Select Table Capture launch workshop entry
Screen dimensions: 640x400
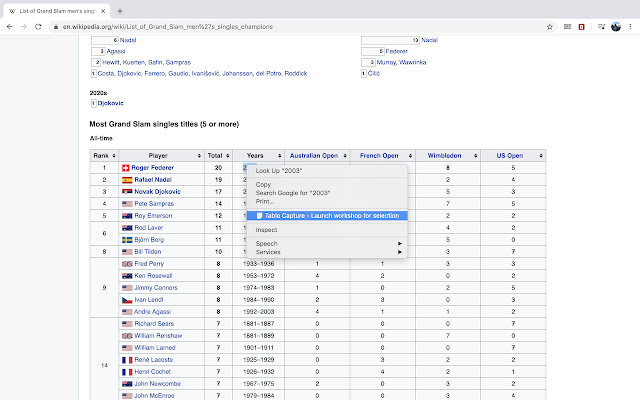(x=328, y=215)
